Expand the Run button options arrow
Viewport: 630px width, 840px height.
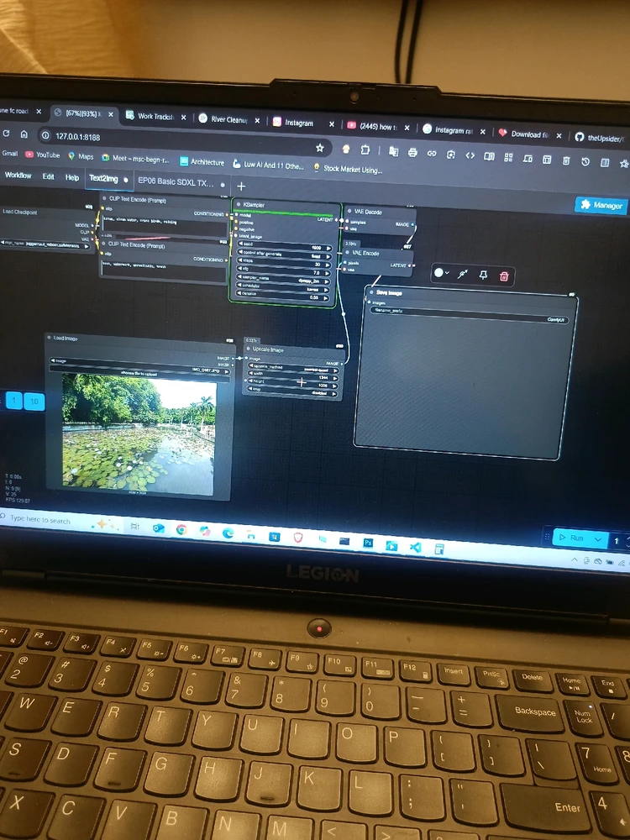coord(598,539)
